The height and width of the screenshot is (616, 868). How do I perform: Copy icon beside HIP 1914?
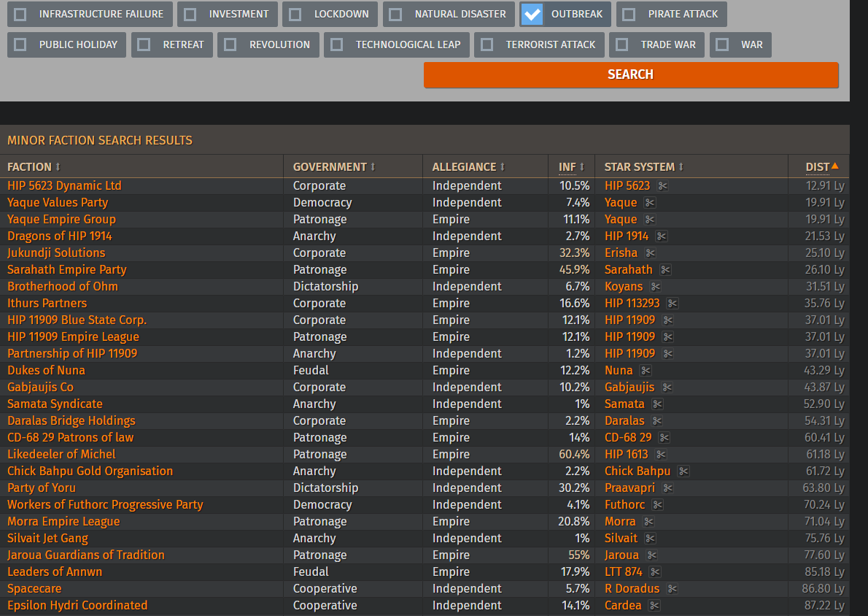(661, 236)
